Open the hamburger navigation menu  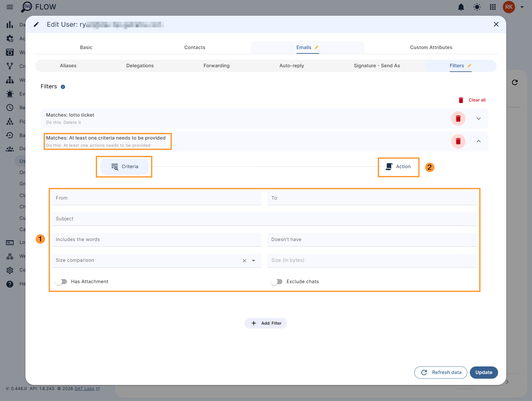(x=10, y=7)
